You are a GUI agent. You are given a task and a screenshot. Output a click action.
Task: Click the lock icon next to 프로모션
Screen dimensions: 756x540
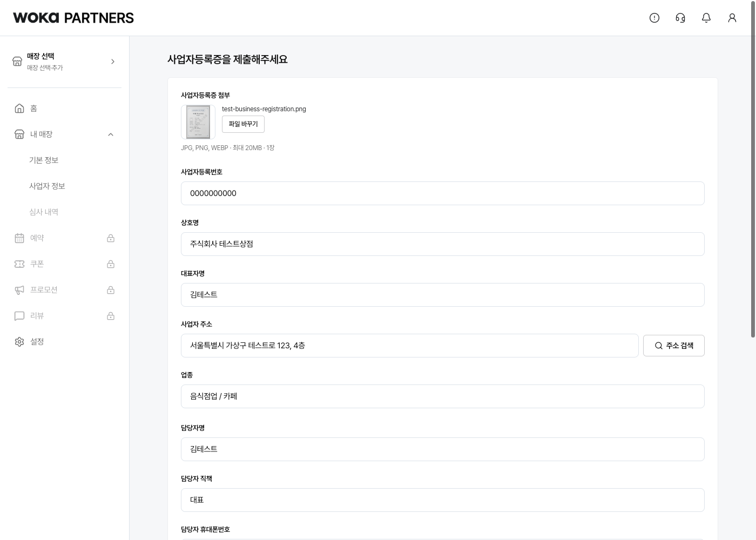111,290
